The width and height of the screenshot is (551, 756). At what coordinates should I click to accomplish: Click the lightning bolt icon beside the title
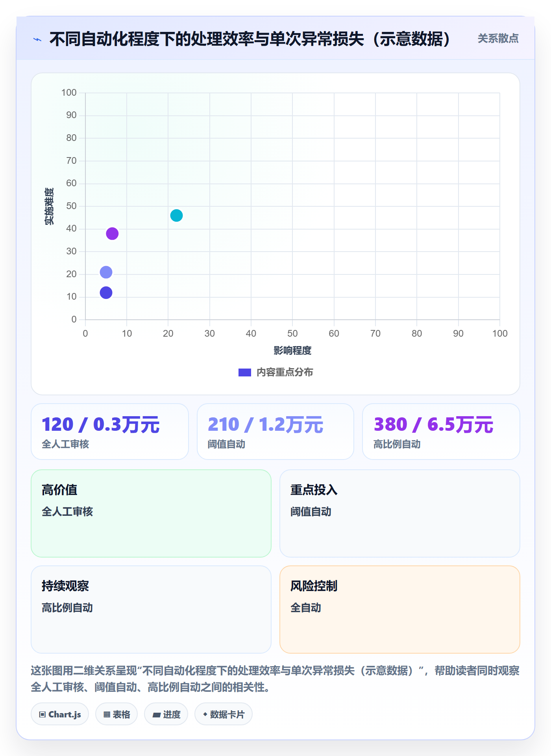coord(37,39)
